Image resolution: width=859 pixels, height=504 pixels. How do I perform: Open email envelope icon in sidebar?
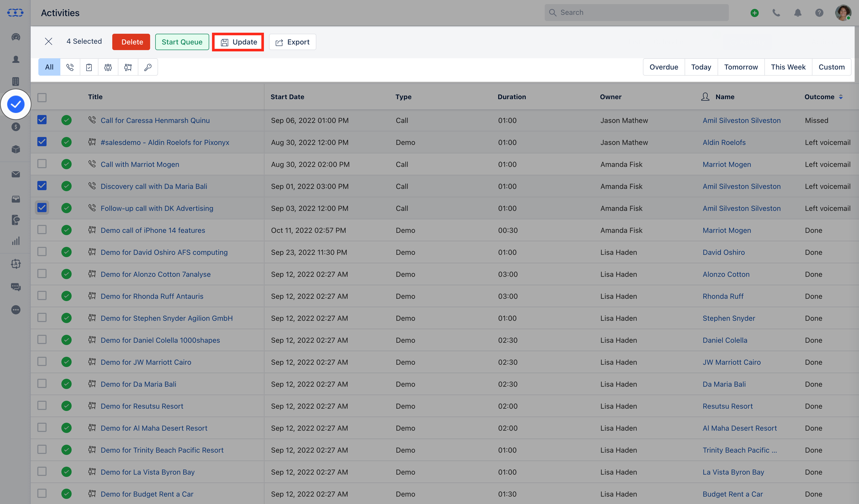(x=16, y=174)
